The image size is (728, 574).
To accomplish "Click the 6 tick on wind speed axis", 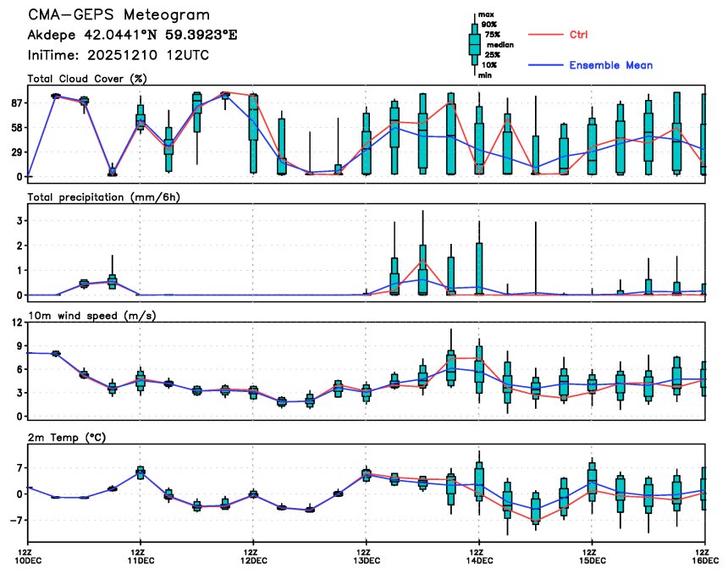I will 19,370.
